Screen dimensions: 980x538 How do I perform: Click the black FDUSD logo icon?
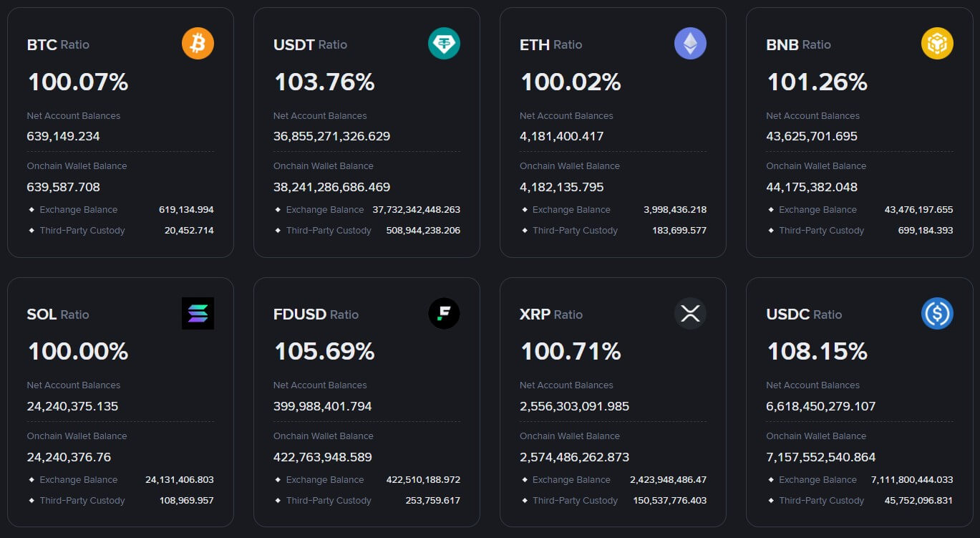[x=444, y=314]
